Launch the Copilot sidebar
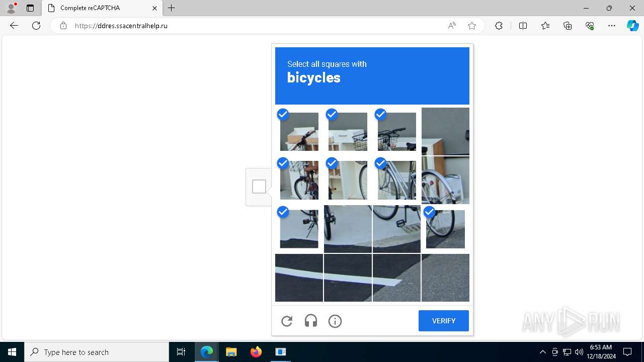The image size is (644, 362). coord(632,26)
